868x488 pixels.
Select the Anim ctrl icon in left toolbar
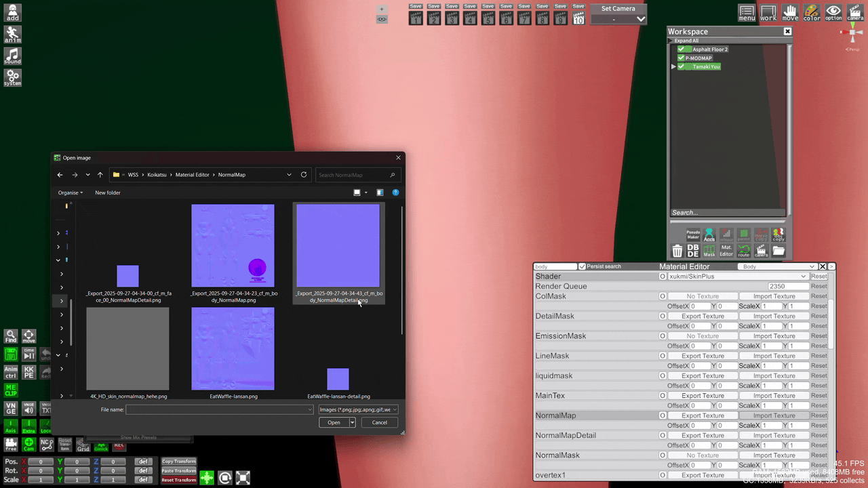pos(11,371)
